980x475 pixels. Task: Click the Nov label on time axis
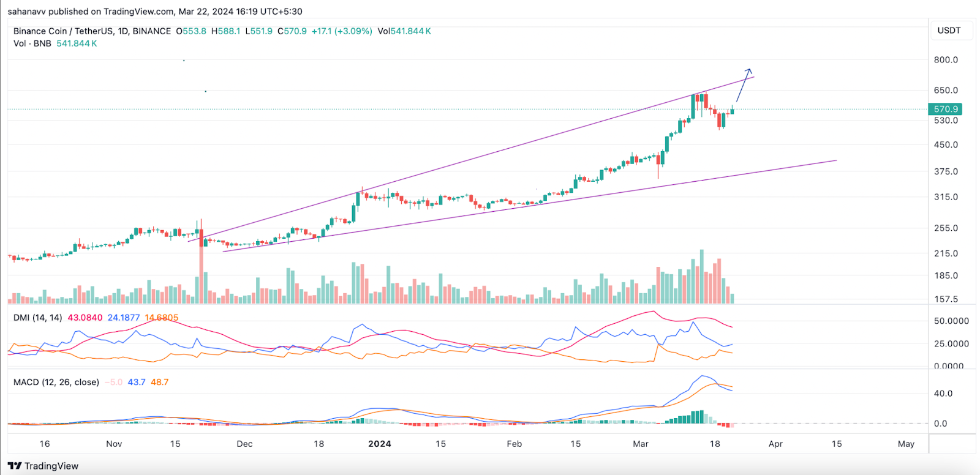coord(114,444)
